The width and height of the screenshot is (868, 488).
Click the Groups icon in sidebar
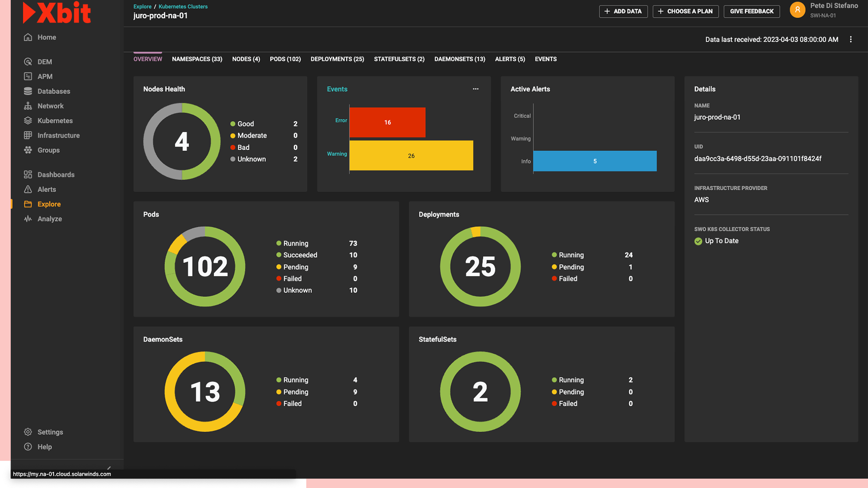[x=28, y=150]
